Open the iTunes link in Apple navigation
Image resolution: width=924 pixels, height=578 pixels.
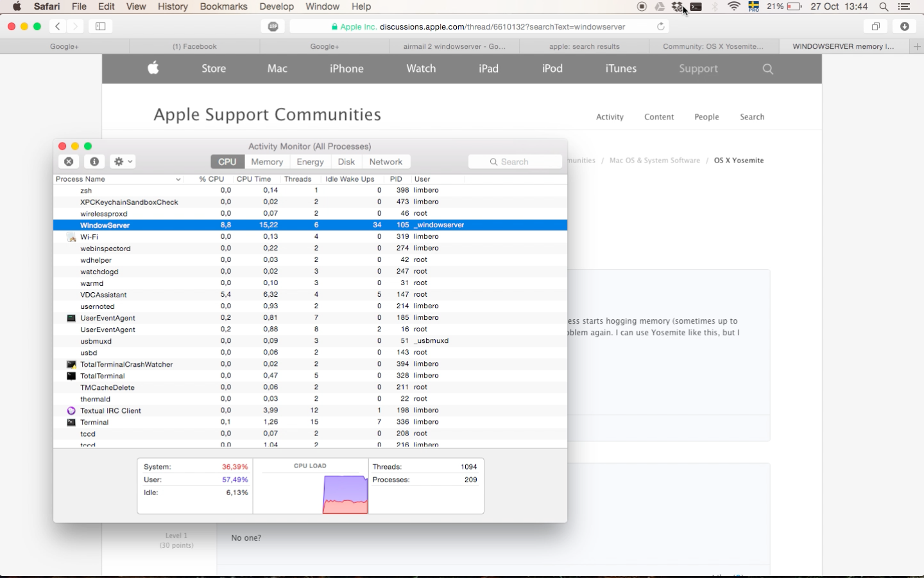point(621,69)
